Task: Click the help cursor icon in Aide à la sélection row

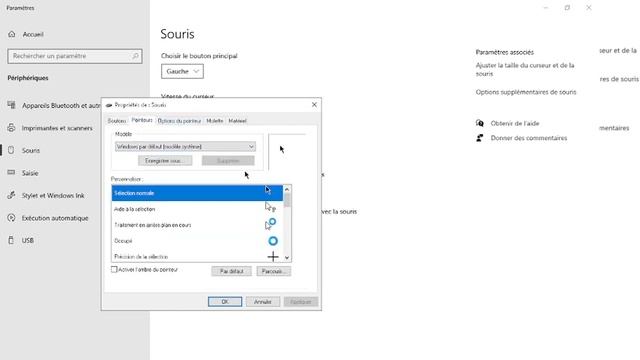Action: point(270,207)
